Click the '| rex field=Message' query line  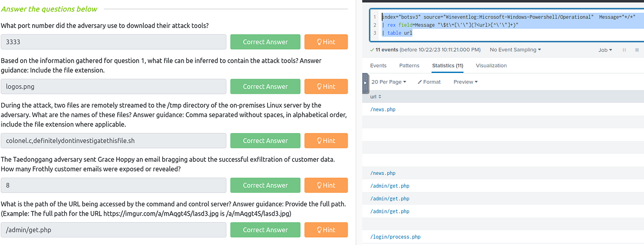[450, 25]
